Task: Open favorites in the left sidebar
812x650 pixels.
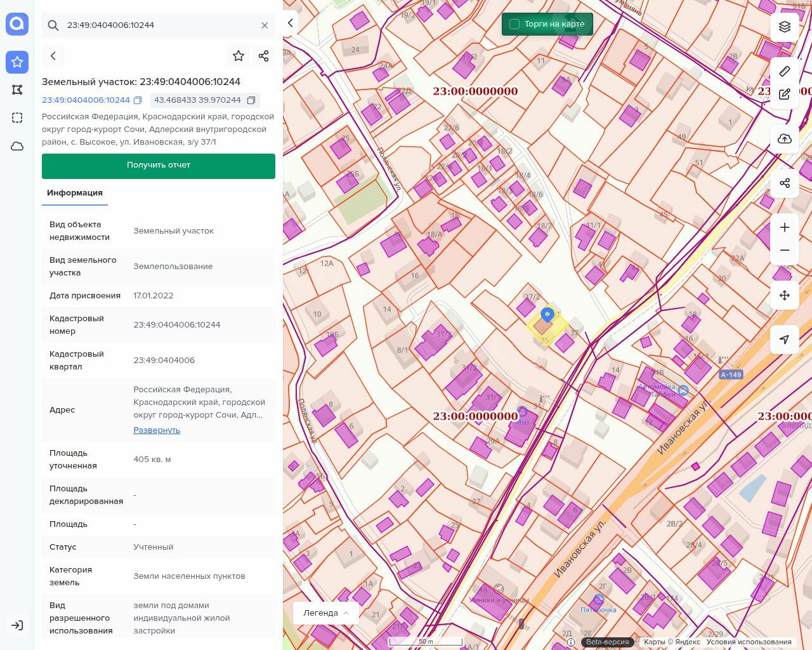Action: (x=17, y=62)
